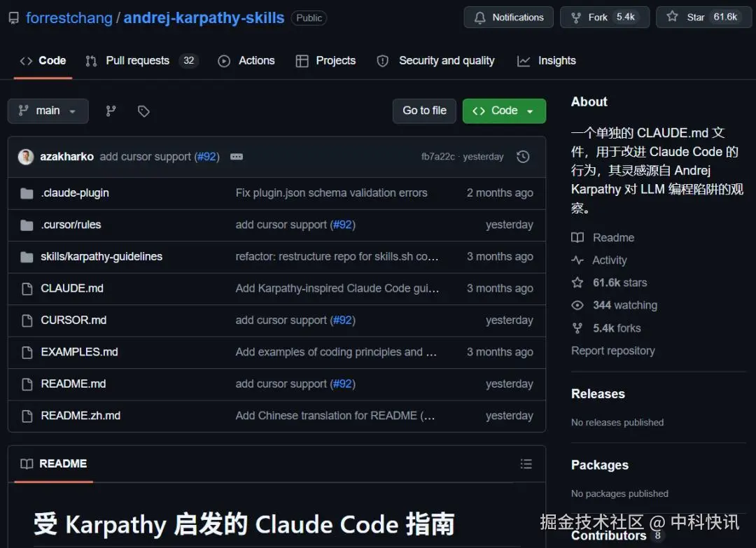Image resolution: width=756 pixels, height=548 pixels.
Task: Open 'Fix plugin.json schema validation errors' commit
Action: point(331,192)
